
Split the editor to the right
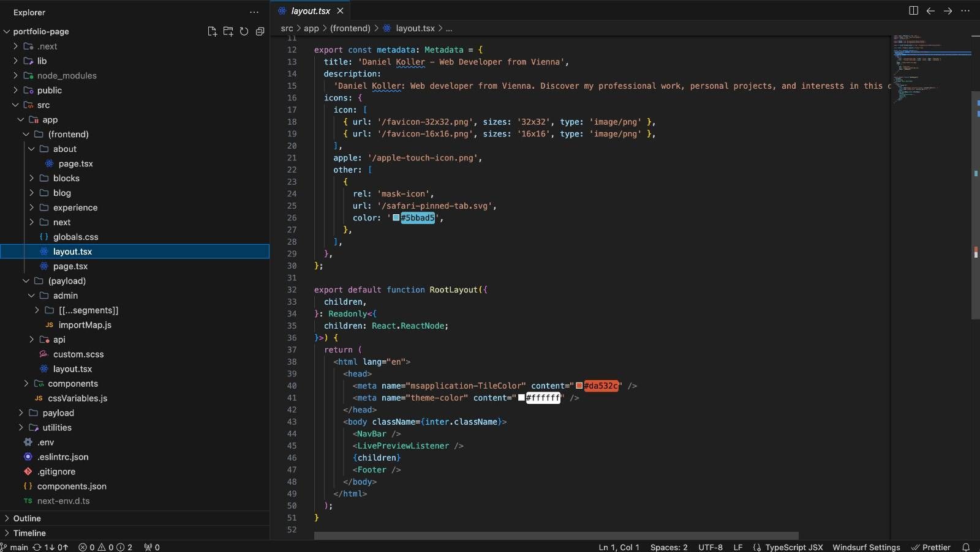click(913, 10)
